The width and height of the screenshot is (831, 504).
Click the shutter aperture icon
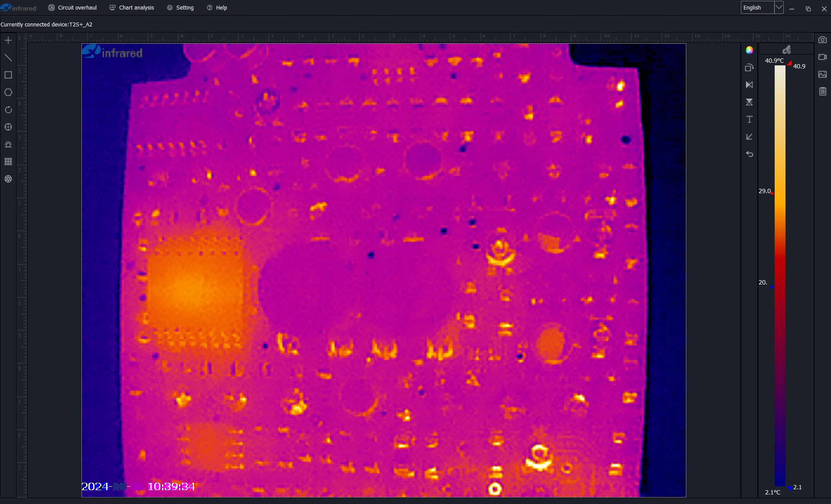point(8,179)
